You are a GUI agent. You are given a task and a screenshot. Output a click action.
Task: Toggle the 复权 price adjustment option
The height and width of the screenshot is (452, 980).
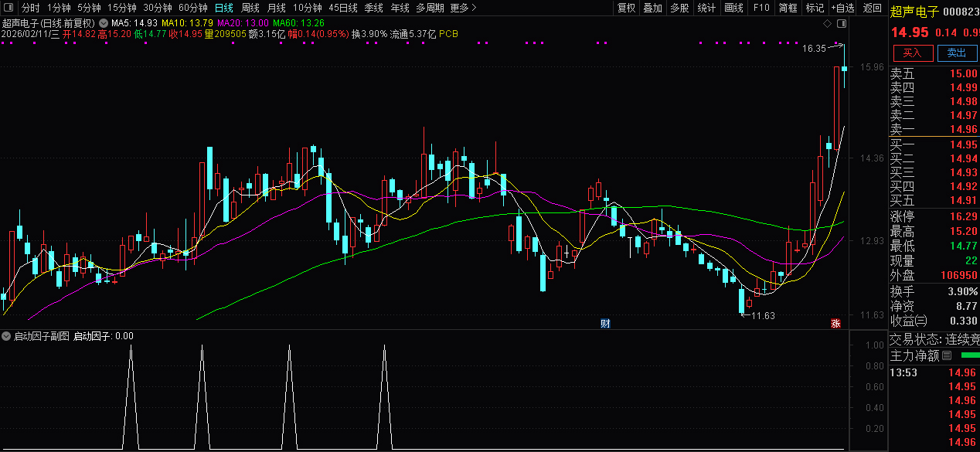[x=626, y=8]
